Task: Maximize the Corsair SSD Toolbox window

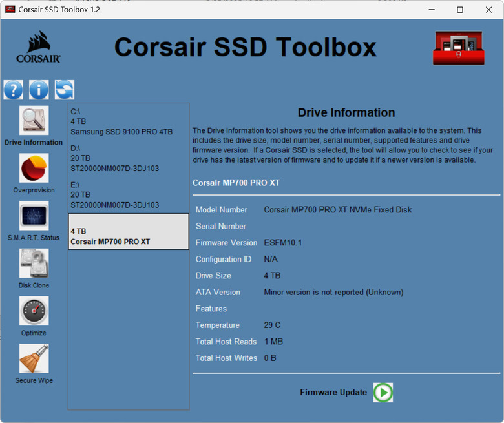Action: (x=460, y=10)
